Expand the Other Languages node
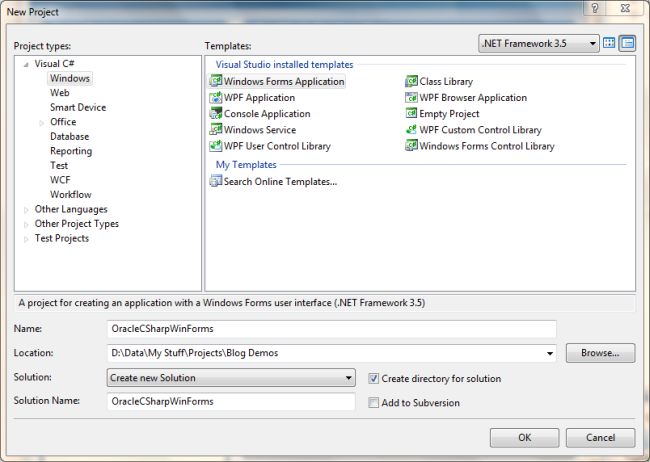650x462 pixels. pos(26,210)
